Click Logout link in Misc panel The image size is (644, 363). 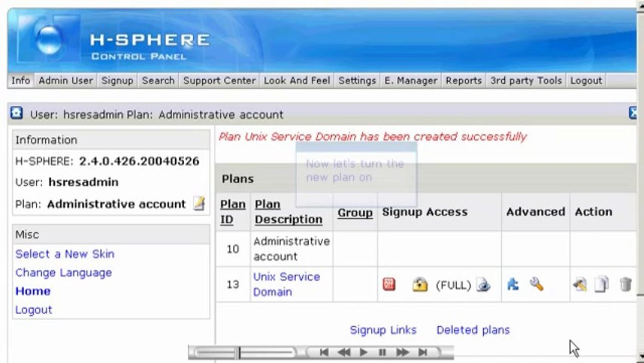click(34, 310)
